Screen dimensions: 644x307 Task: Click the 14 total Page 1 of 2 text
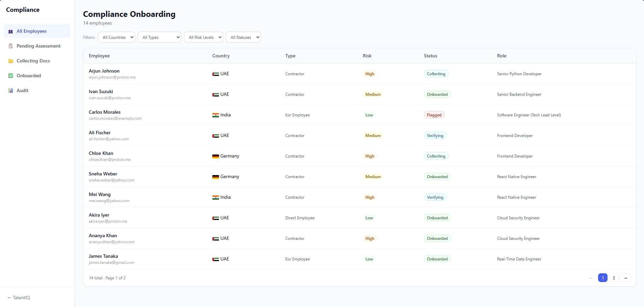(107, 278)
